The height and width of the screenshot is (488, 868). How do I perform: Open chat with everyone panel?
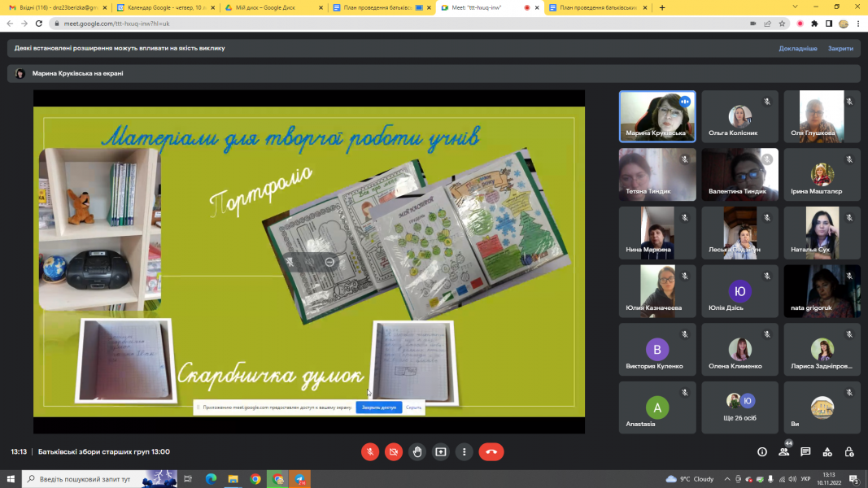point(805,451)
